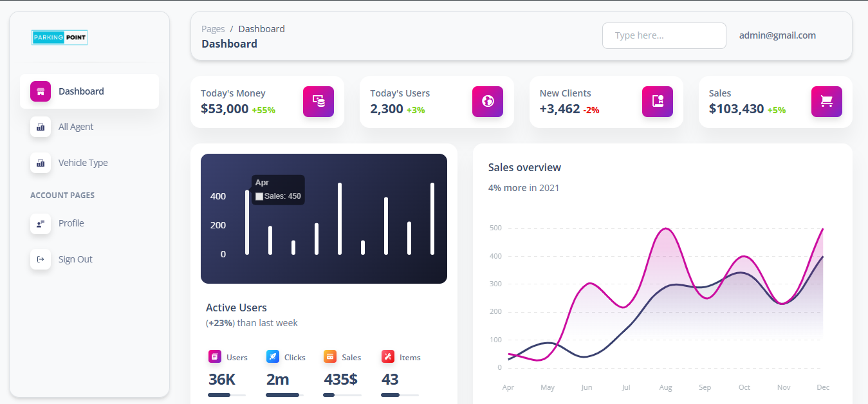The width and height of the screenshot is (868, 404).
Task: Open All Agent in sidebar
Action: (x=75, y=127)
